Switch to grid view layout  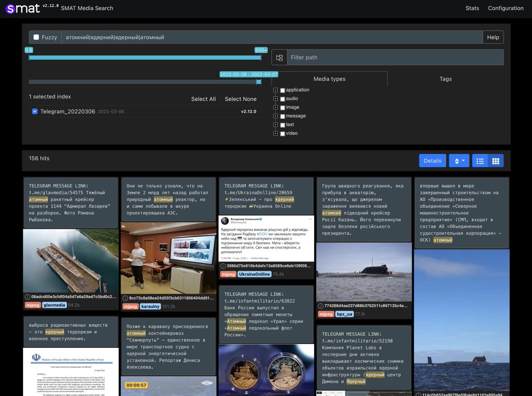tap(495, 161)
